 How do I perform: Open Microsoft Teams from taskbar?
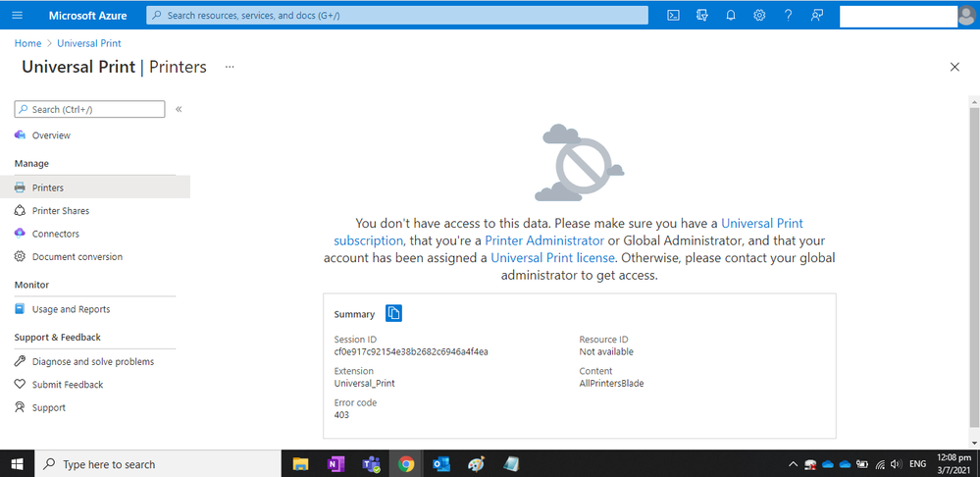pos(371,464)
